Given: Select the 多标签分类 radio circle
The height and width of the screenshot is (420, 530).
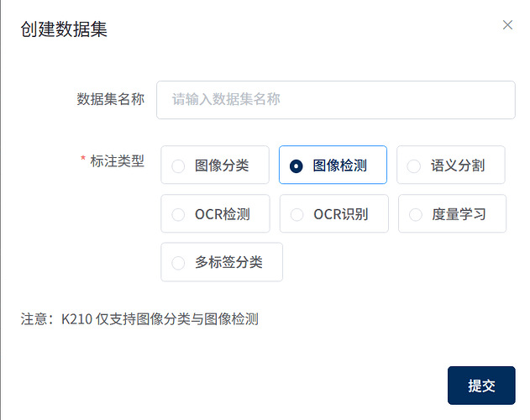Looking at the screenshot, I should (x=178, y=263).
